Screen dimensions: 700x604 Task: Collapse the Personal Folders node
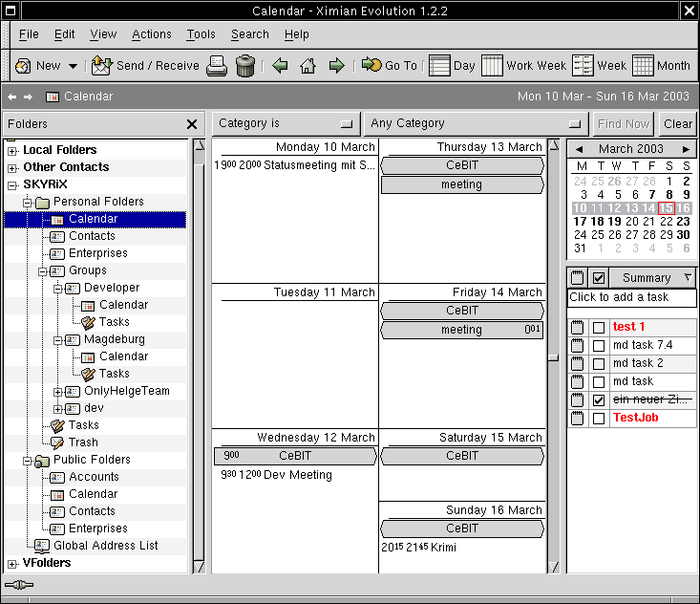[x=28, y=203]
